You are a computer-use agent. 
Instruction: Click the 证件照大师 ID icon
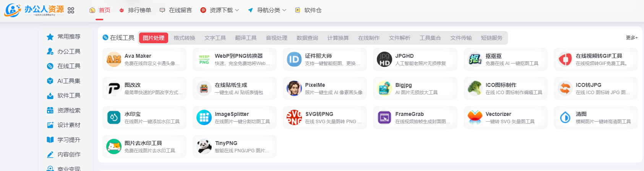pos(294,59)
